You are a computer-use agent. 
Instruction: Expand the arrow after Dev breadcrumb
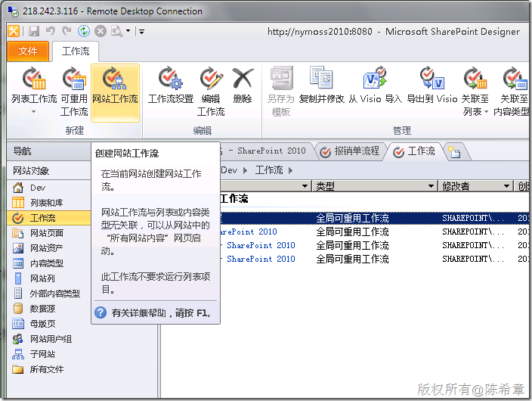tap(246, 170)
